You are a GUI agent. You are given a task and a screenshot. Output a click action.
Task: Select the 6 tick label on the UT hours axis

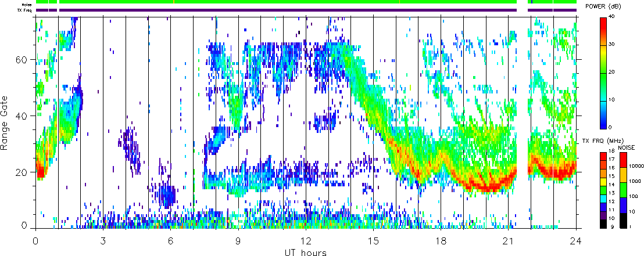pyautogui.click(x=170, y=240)
